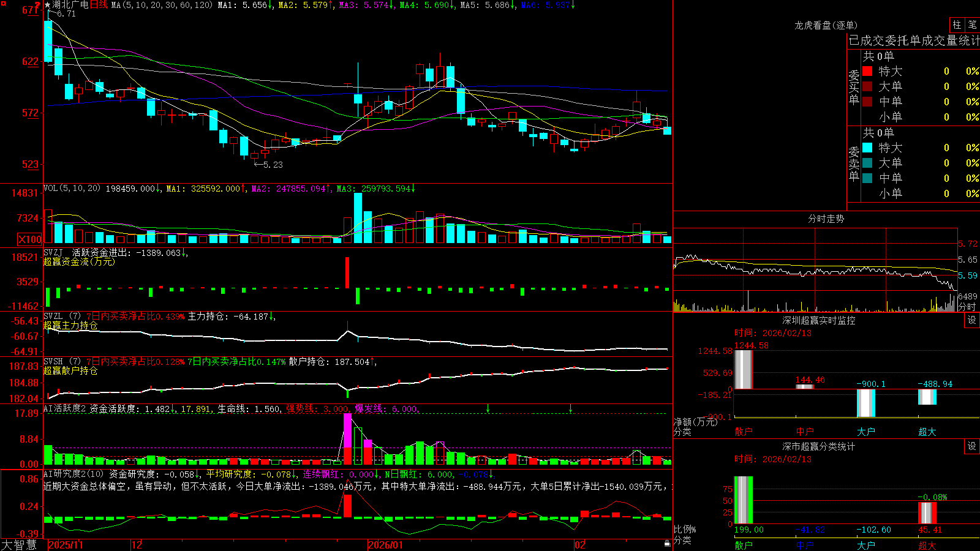Click the 2026/01 timeline date marker

[x=385, y=545]
